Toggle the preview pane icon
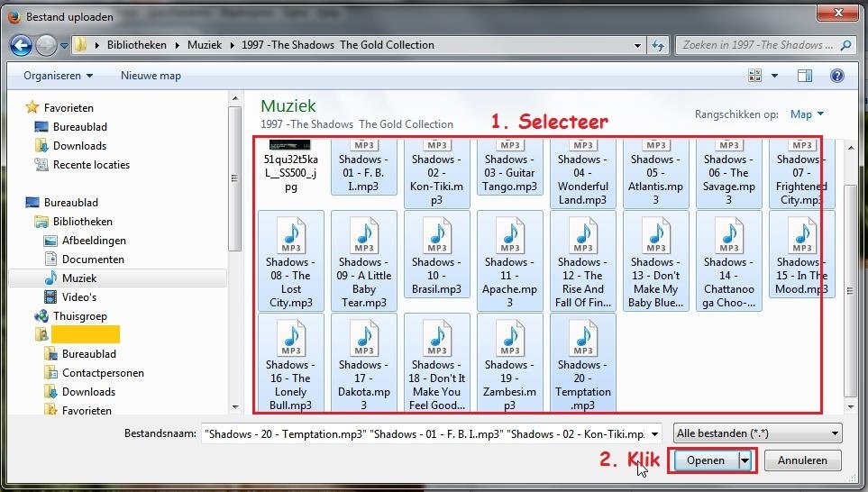Image resolution: width=868 pixels, height=492 pixels. pyautogui.click(x=805, y=76)
